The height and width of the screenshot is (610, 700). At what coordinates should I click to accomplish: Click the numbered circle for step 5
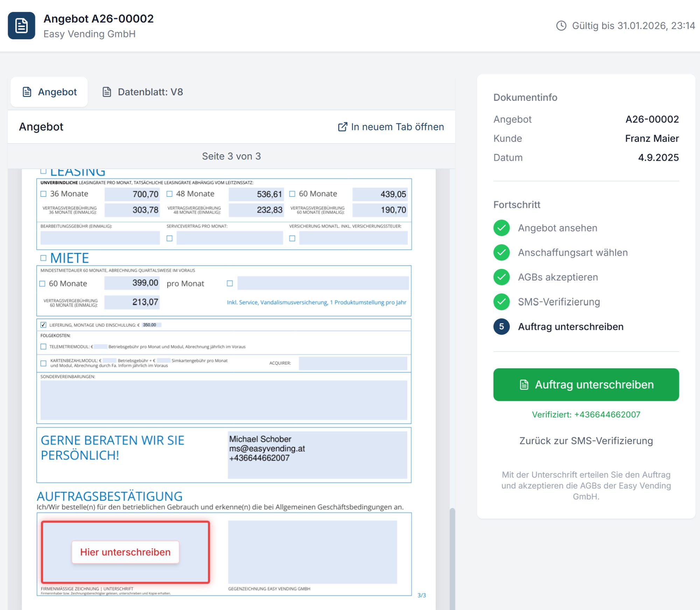point(502,327)
